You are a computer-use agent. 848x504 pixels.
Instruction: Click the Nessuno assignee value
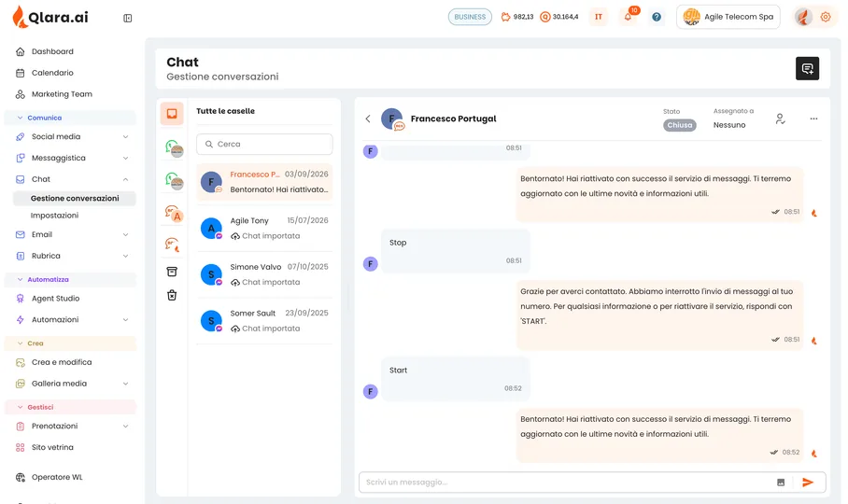pos(729,125)
